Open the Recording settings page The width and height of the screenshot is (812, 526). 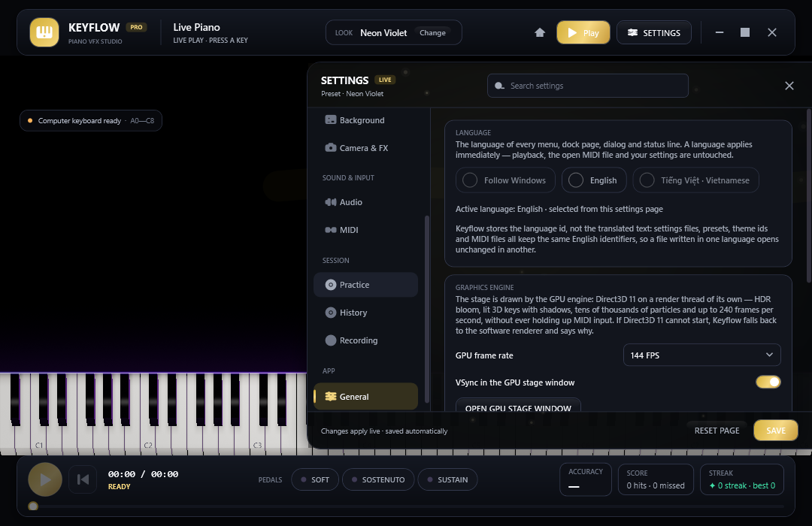click(x=365, y=340)
